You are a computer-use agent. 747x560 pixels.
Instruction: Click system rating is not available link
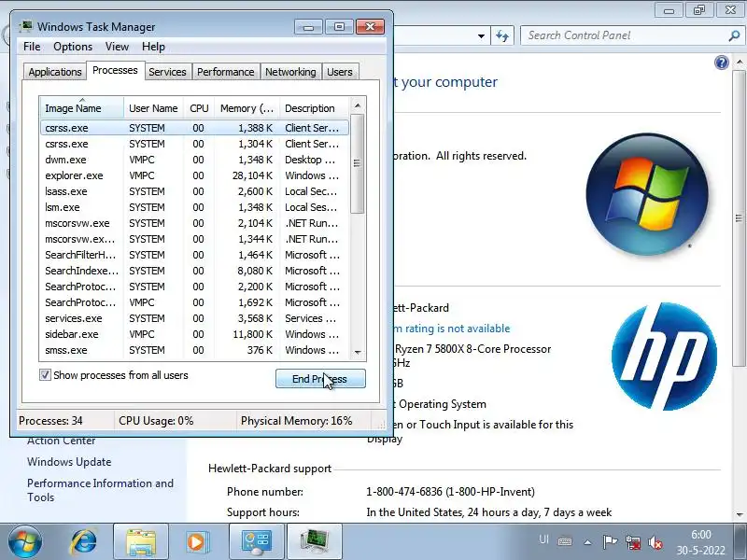coord(451,329)
